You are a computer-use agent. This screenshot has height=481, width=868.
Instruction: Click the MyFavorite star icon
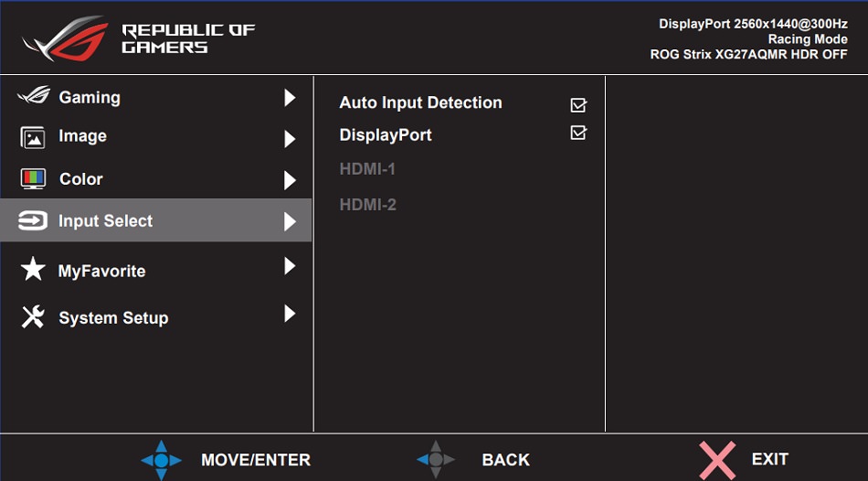(x=33, y=269)
